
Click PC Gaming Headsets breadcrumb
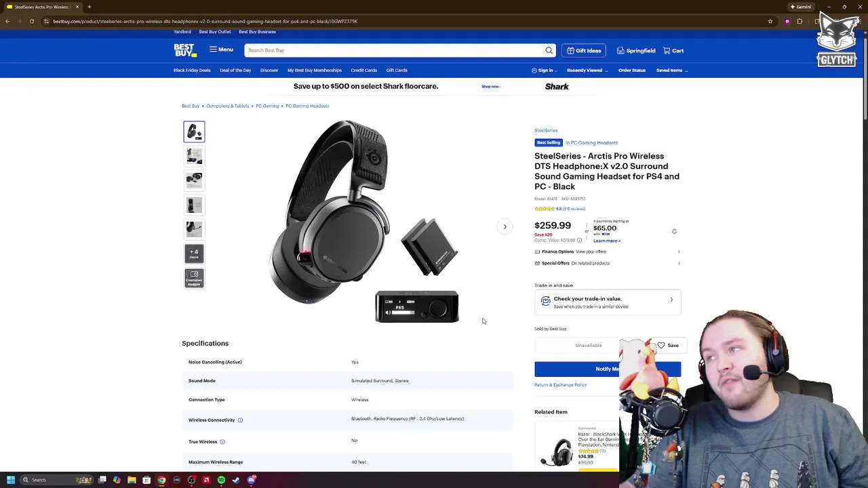[x=307, y=106]
